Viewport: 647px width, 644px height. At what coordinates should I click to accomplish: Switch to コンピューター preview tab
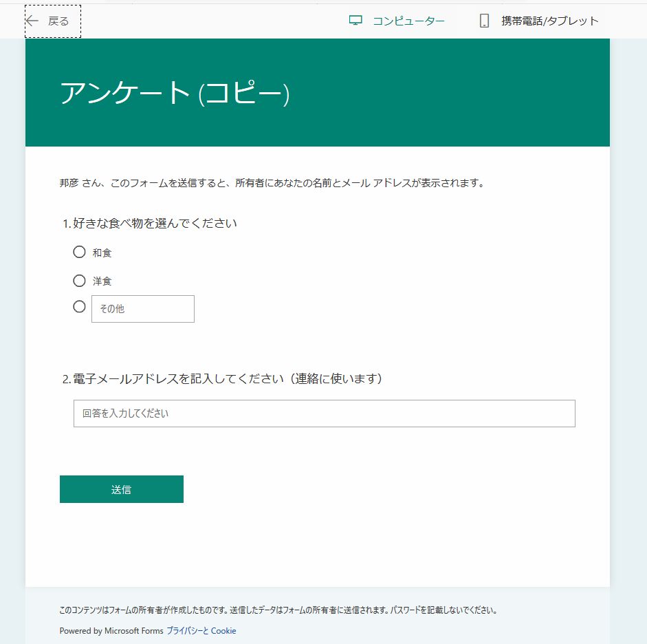pos(397,21)
